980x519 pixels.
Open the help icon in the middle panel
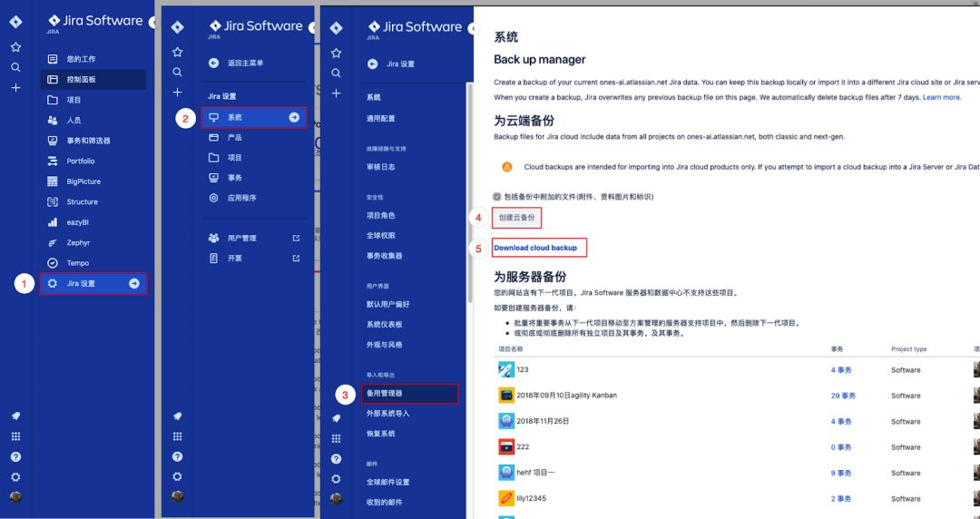tap(178, 456)
